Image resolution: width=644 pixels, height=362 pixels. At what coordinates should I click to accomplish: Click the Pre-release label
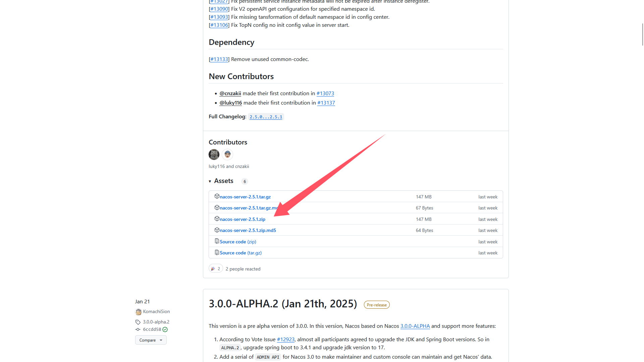(x=377, y=305)
